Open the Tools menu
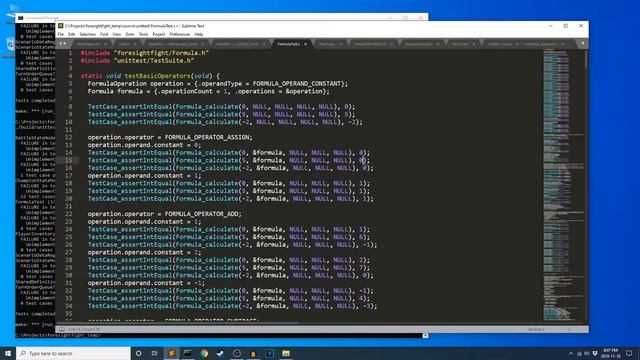The width and height of the screenshot is (640, 360). coord(143,34)
